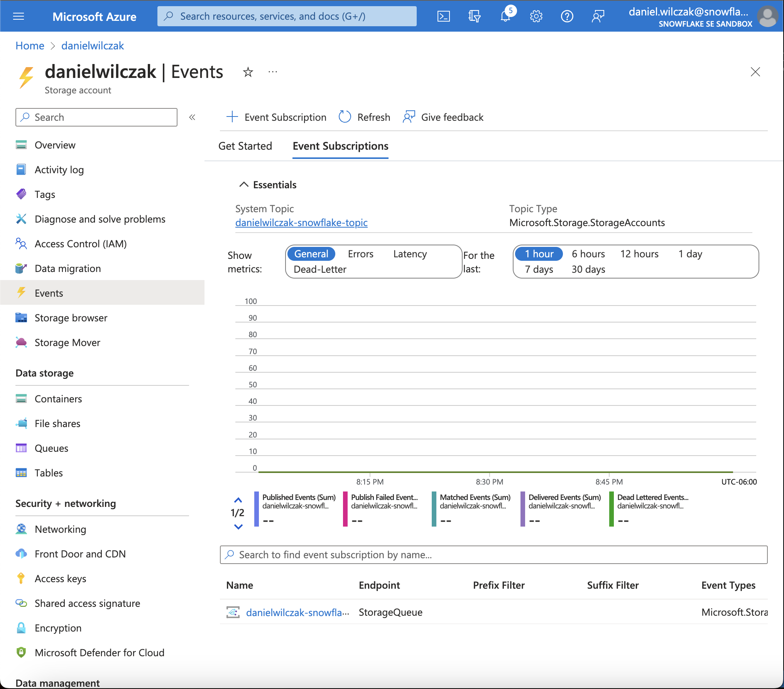
Task: Click the Containers icon
Action: pos(21,399)
